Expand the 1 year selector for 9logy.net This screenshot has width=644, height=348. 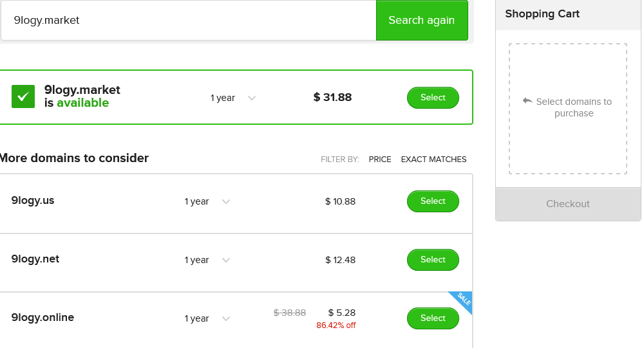[207, 260]
